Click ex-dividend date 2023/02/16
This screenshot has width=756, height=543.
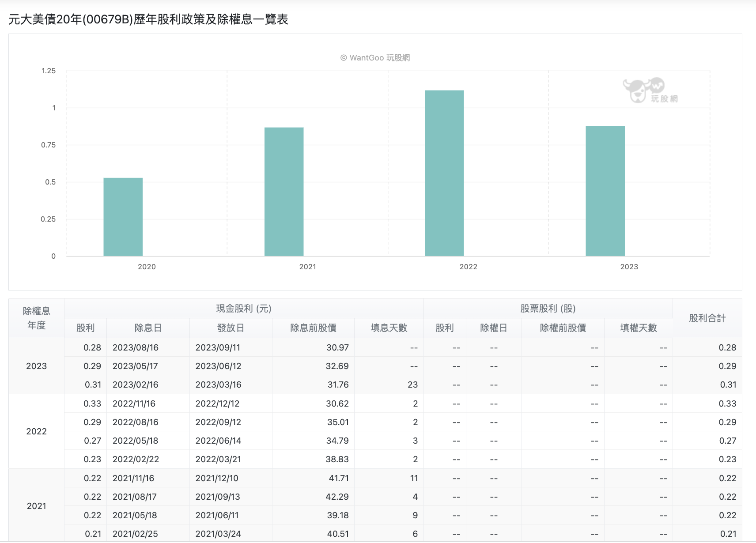(136, 385)
